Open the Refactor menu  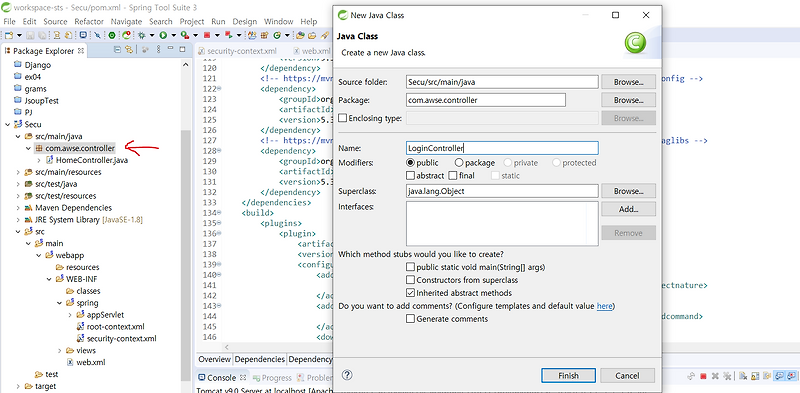pyautogui.click(x=89, y=21)
